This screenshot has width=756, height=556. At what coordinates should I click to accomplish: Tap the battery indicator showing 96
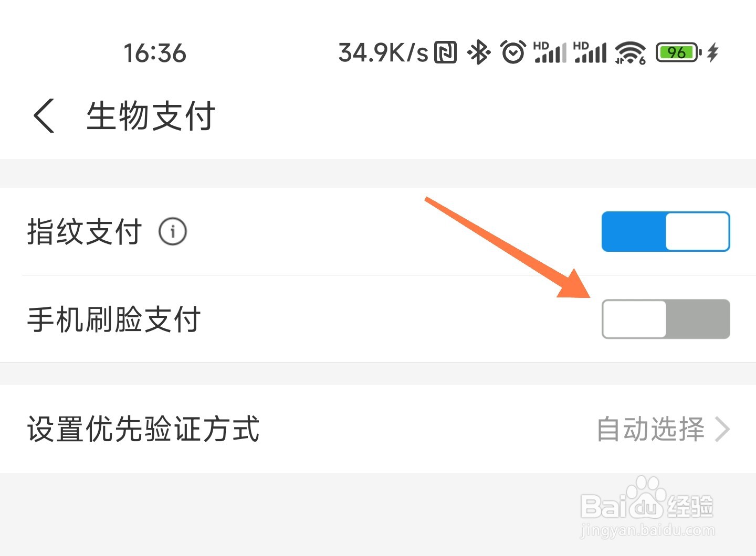click(679, 52)
